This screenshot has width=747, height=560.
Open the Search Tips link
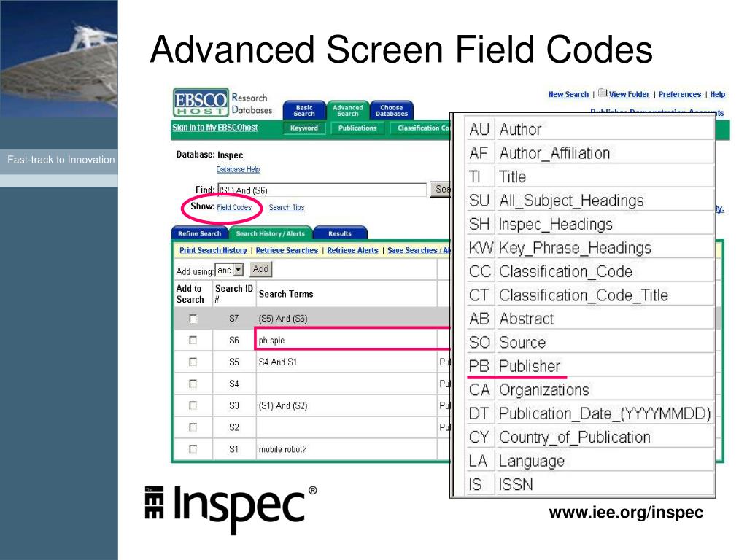click(x=286, y=207)
